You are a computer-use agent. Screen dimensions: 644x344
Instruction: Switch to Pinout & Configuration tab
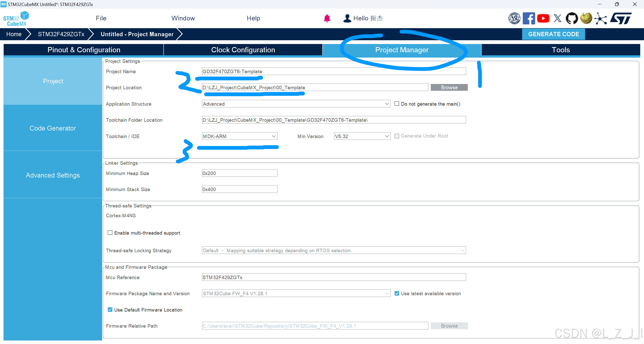click(84, 50)
